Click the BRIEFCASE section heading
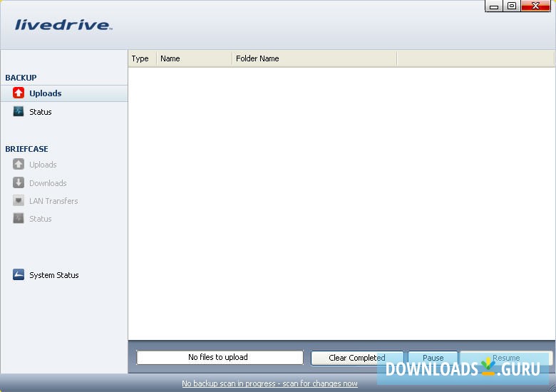This screenshot has width=556, height=392. (26, 149)
